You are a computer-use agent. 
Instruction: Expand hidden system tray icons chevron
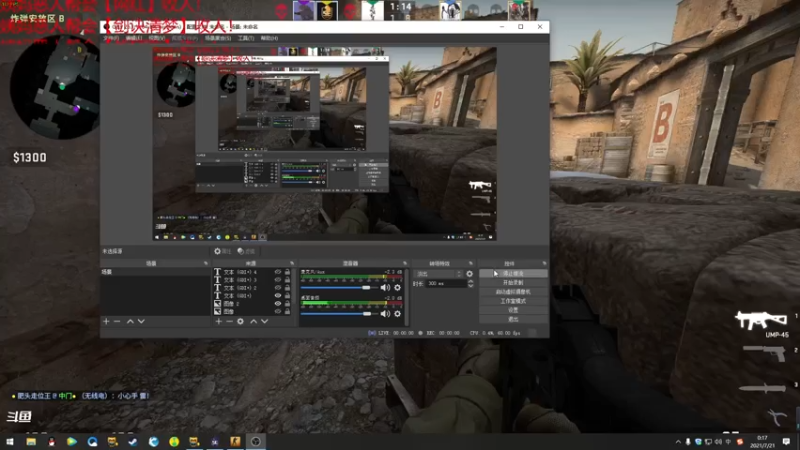678,442
